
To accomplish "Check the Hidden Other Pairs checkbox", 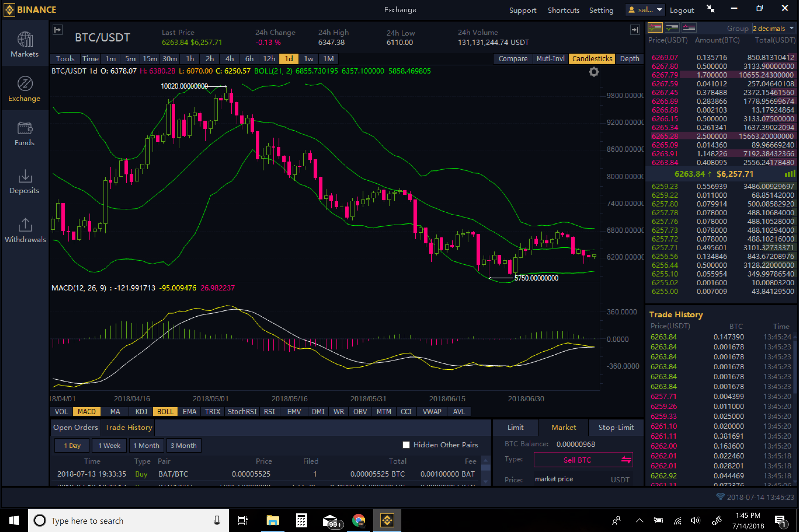I will click(x=406, y=445).
